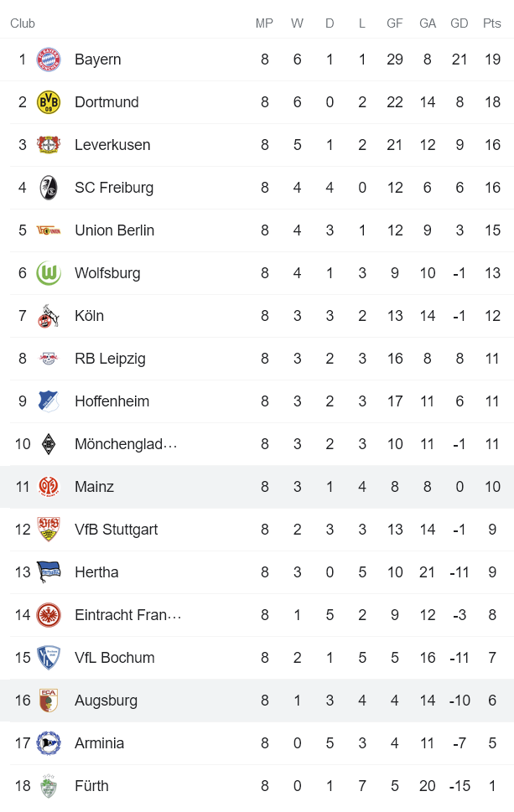
Task: Click the Union Berlin badge
Action: pos(49,230)
